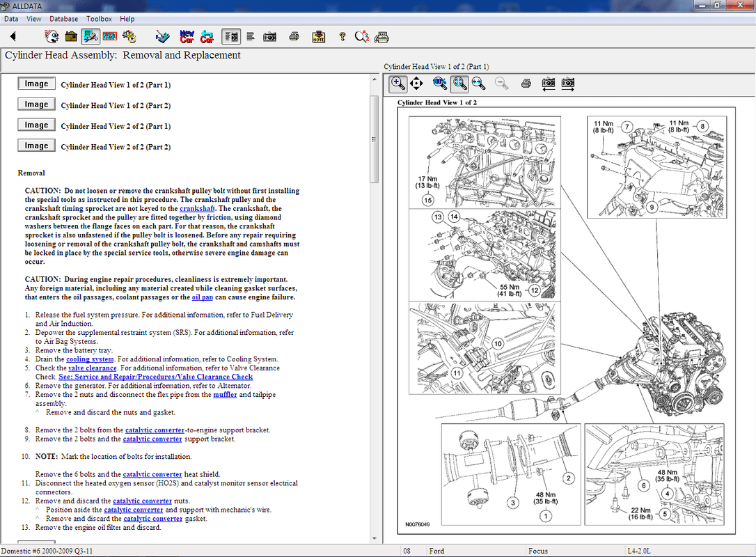Click catalytic converter heat shield link
Screen dimensions: 756x557
point(152,475)
